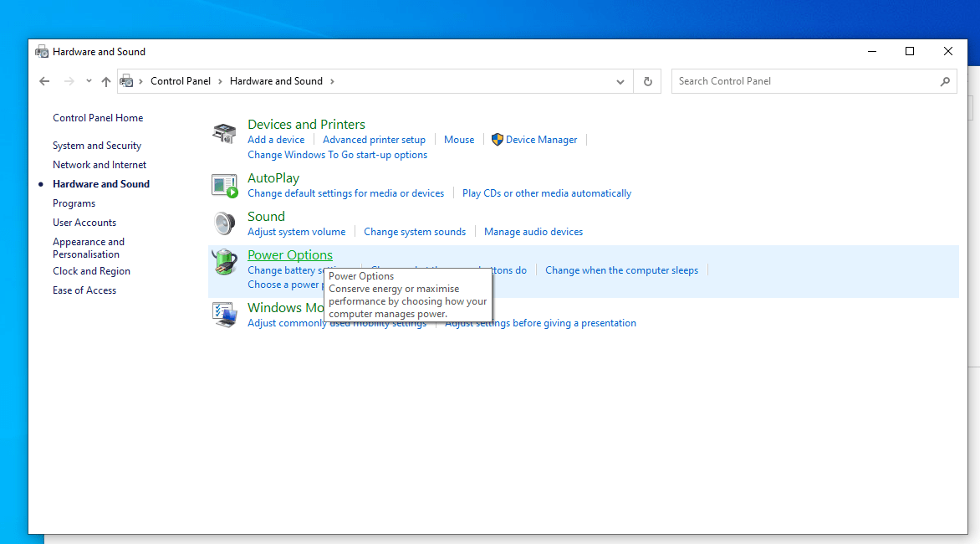Minimise the Hardware and Sound window
The width and height of the screenshot is (980, 544).
(872, 51)
